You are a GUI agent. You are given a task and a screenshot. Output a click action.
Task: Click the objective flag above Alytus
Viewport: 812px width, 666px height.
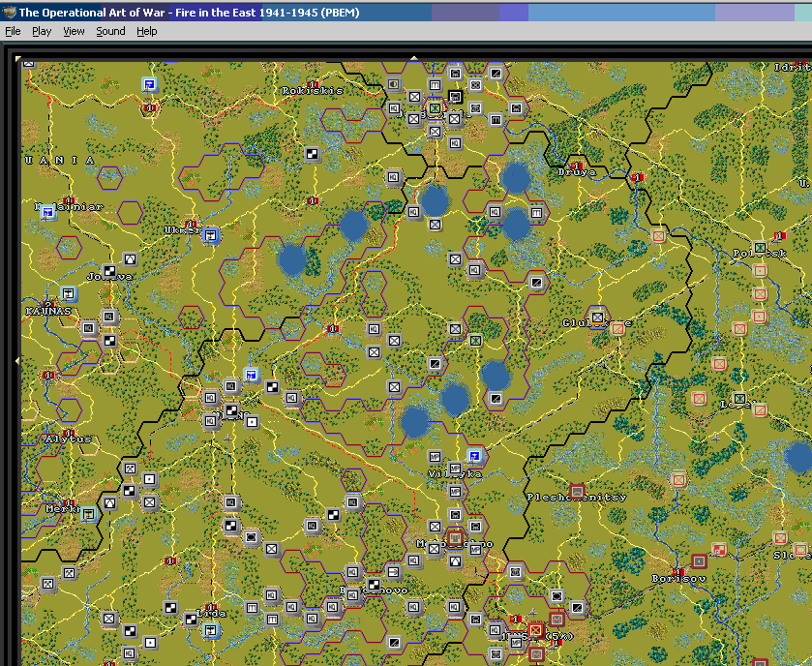[x=69, y=433]
